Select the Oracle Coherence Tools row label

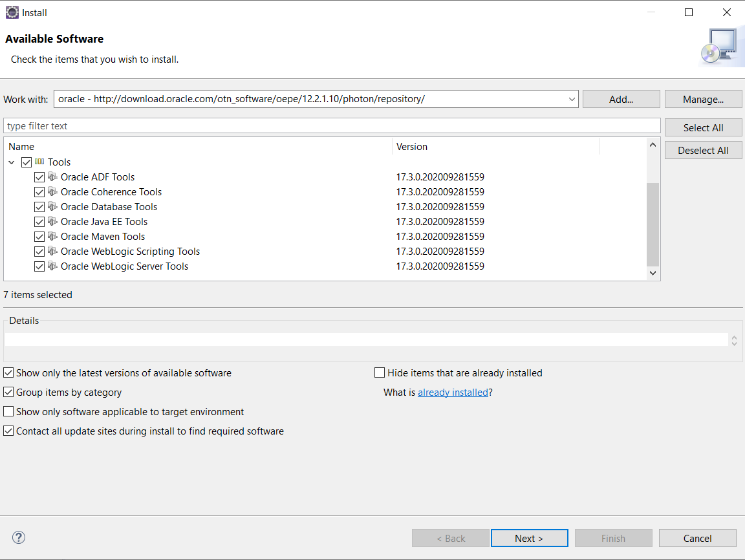click(111, 192)
